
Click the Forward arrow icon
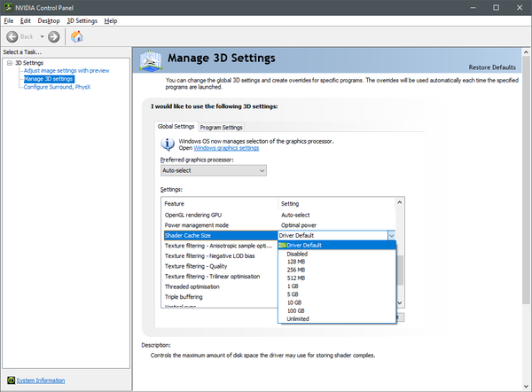coord(54,36)
